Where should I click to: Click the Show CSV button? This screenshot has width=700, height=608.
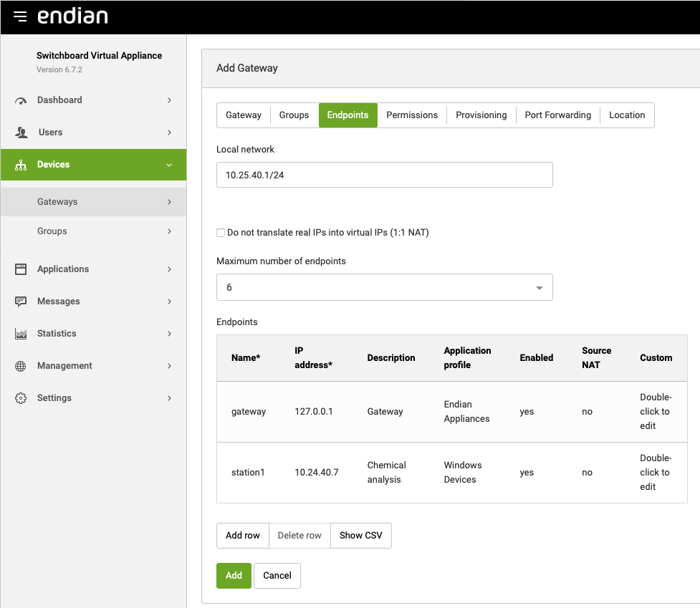click(360, 536)
